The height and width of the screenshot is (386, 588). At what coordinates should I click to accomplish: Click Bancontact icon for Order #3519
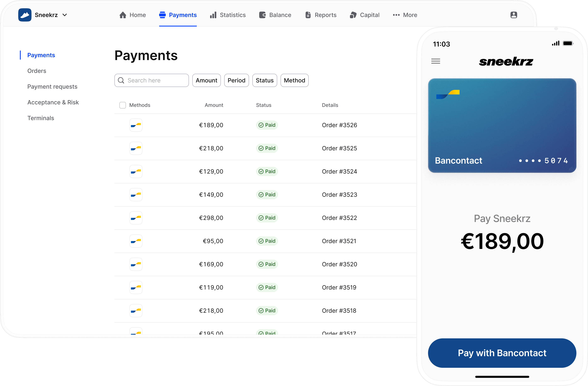tap(136, 287)
